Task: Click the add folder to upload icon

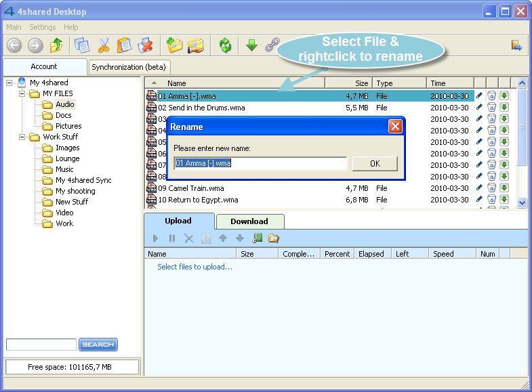Action: click(274, 238)
